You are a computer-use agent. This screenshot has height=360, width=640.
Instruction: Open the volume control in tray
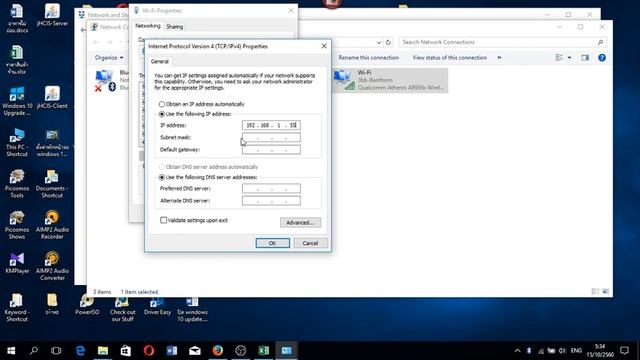point(562,350)
